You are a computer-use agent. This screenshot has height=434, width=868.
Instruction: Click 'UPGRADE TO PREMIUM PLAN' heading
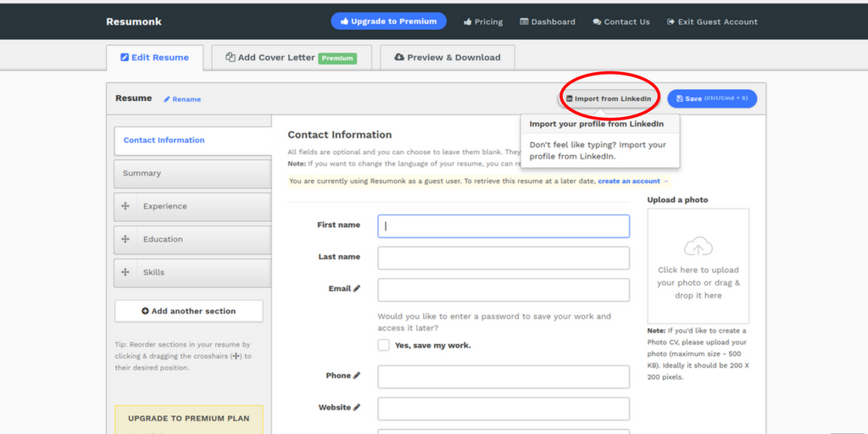pyautogui.click(x=189, y=419)
